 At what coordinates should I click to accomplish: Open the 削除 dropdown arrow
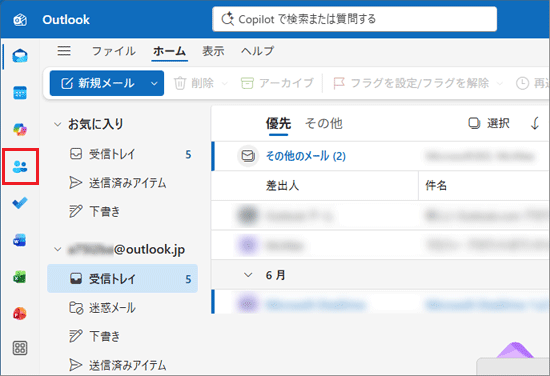coord(224,83)
